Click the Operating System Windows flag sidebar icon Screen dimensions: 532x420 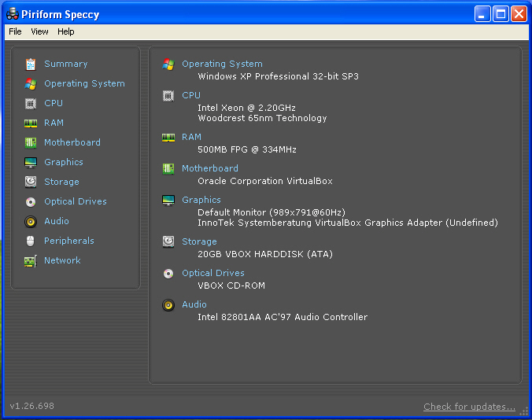pos(31,83)
